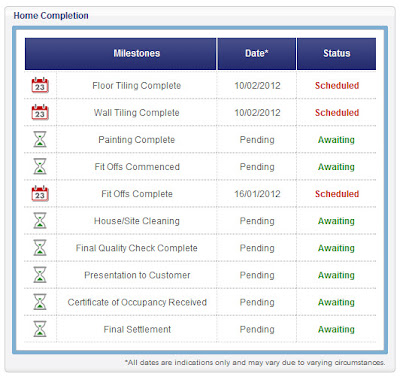Click Scheduled status for Wall Tiling Complete
This screenshot has height=377, width=400.
click(337, 113)
